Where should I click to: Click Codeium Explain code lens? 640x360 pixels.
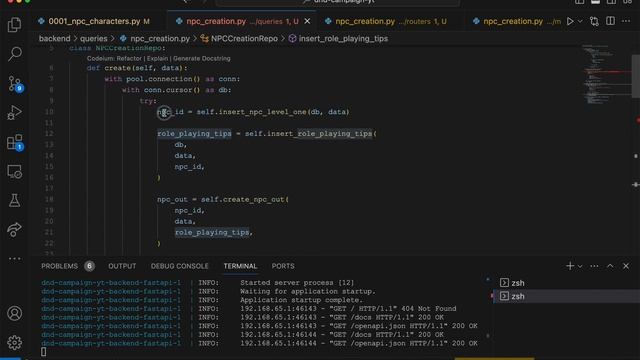157,59
